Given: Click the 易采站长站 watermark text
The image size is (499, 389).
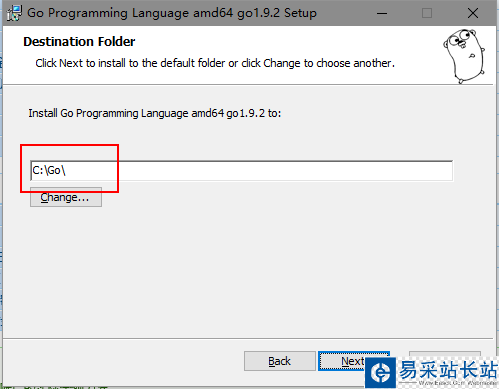Looking at the screenshot, I should (448, 370).
